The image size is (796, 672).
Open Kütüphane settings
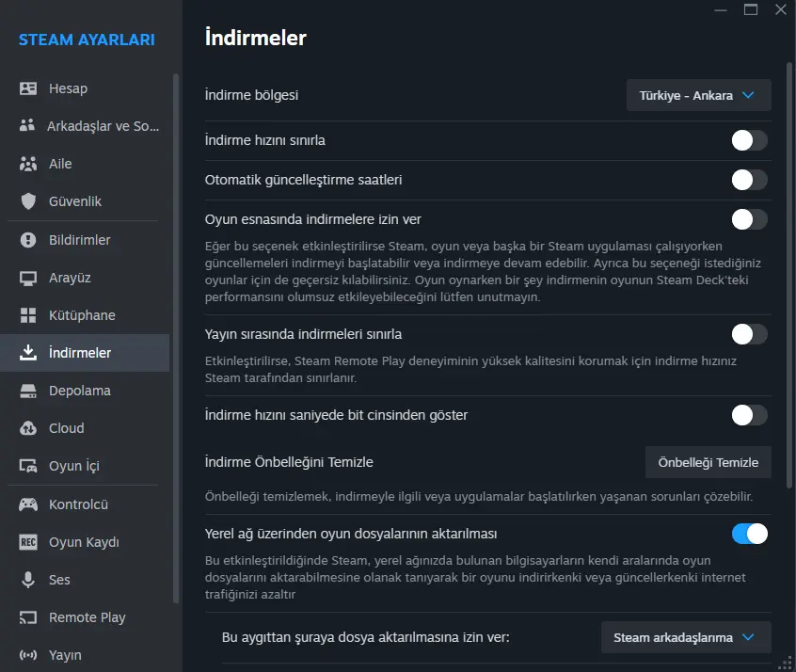(x=85, y=315)
